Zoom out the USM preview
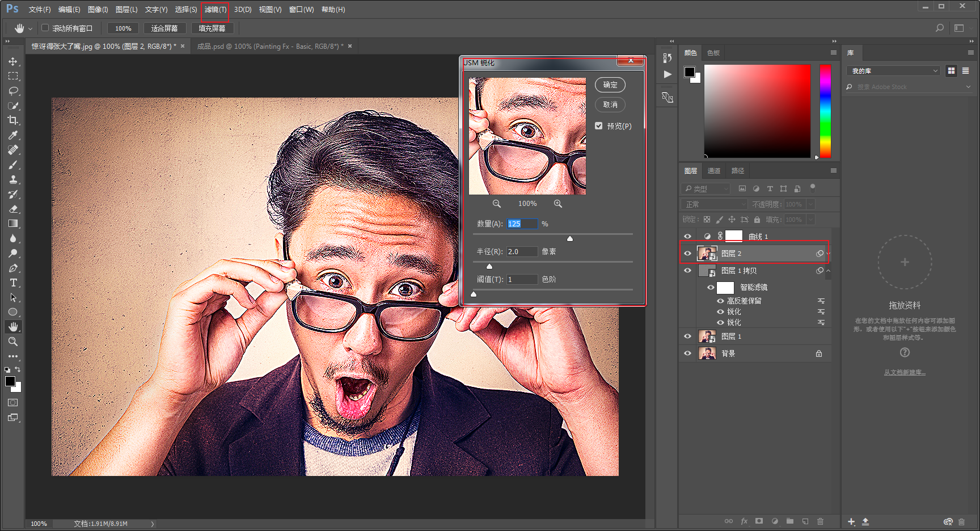This screenshot has width=980, height=531. (497, 204)
